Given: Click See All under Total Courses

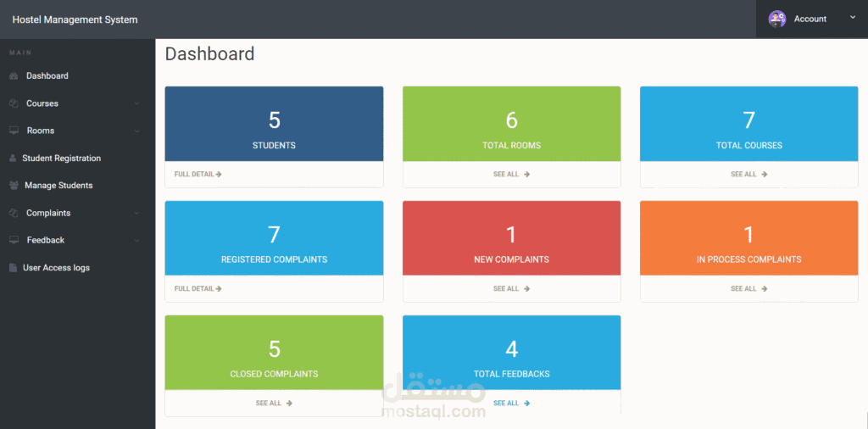Looking at the screenshot, I should (743, 174).
